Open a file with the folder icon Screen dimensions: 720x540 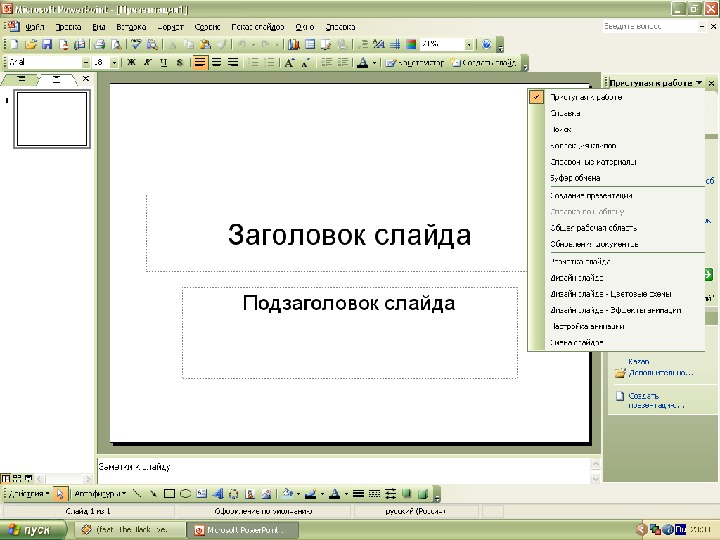click(x=31, y=45)
